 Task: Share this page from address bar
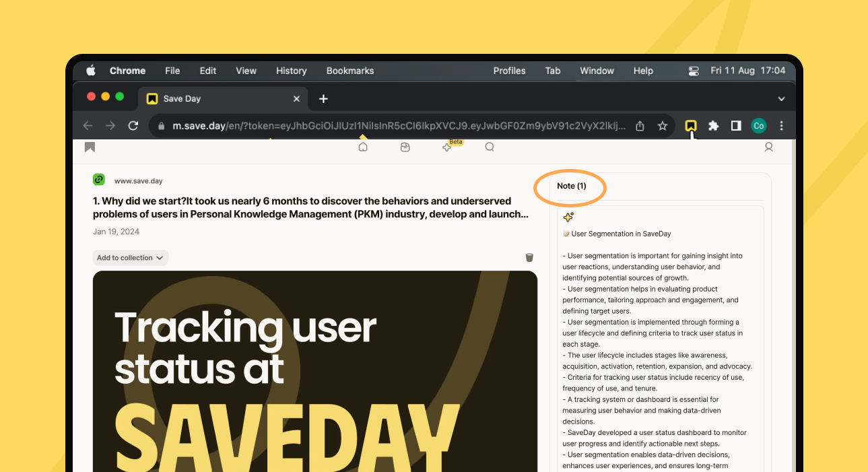(x=640, y=126)
